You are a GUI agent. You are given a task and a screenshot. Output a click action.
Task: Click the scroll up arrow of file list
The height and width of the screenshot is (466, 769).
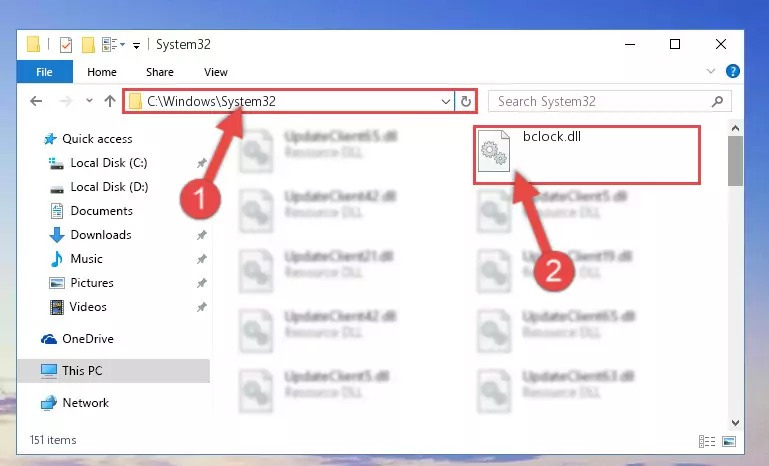click(735, 129)
